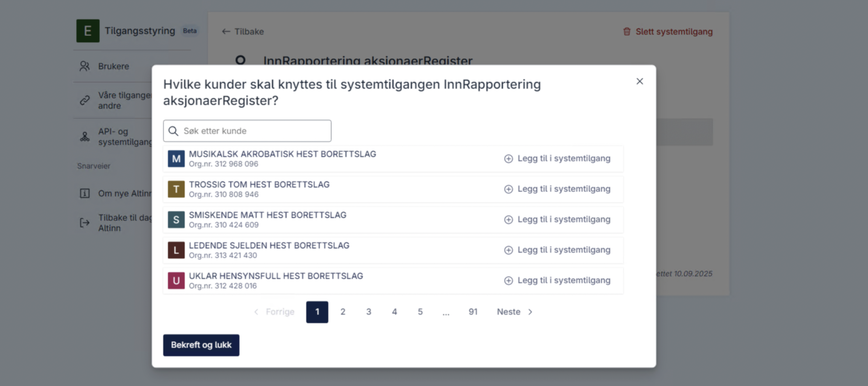Click plus icon for SMISKENDE MATT HEST
The height and width of the screenshot is (386, 868).
[508, 220]
